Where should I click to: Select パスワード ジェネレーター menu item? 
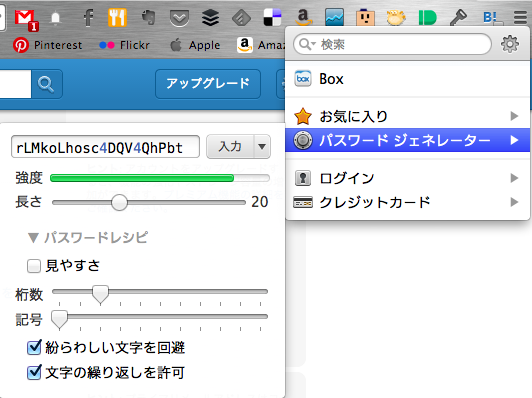[407, 140]
